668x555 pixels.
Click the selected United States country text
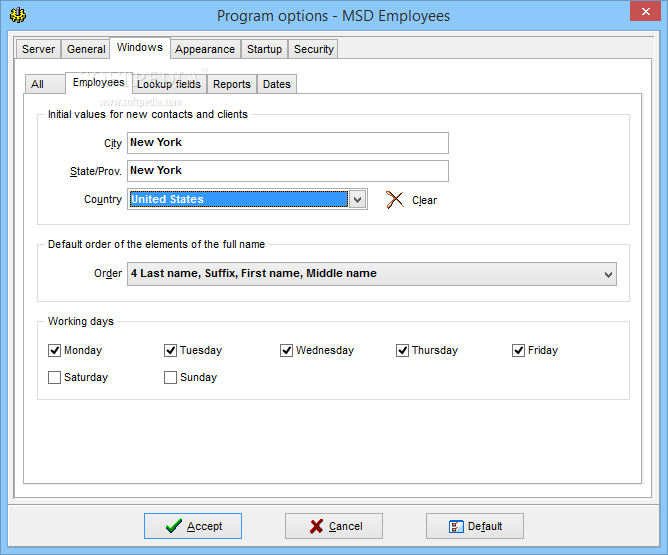pyautogui.click(x=167, y=199)
